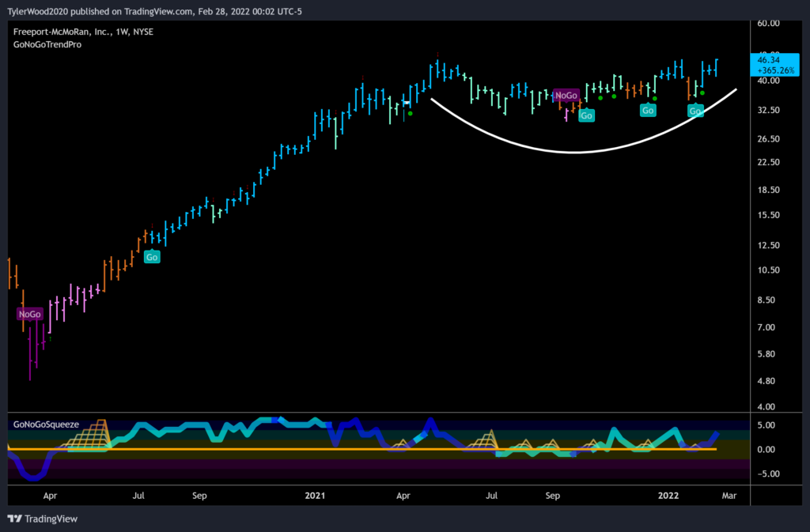810x532 pixels.
Task: Select the white curved arc drawing
Action: 574,152
